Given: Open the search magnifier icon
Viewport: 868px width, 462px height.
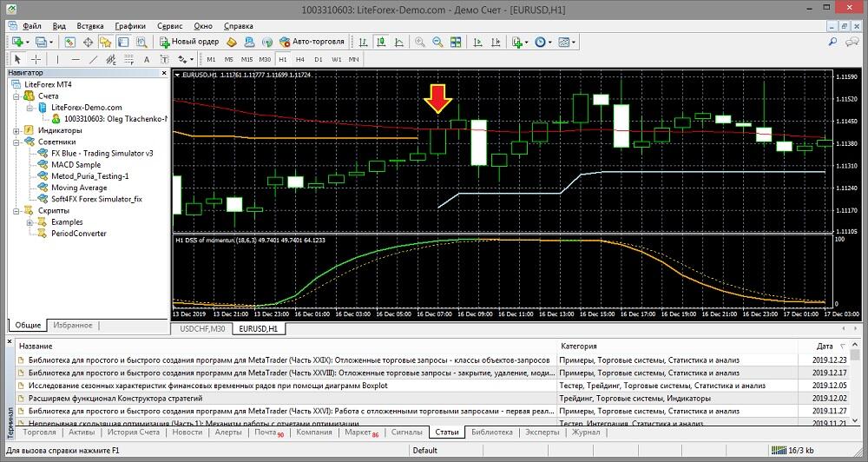Looking at the screenshot, I should point(833,42).
